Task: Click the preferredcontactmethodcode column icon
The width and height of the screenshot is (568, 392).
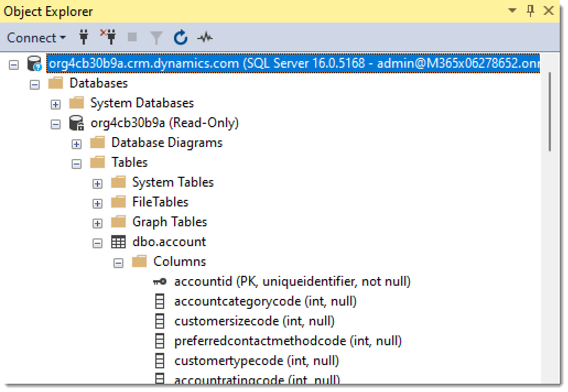Action: pyautogui.click(x=160, y=341)
